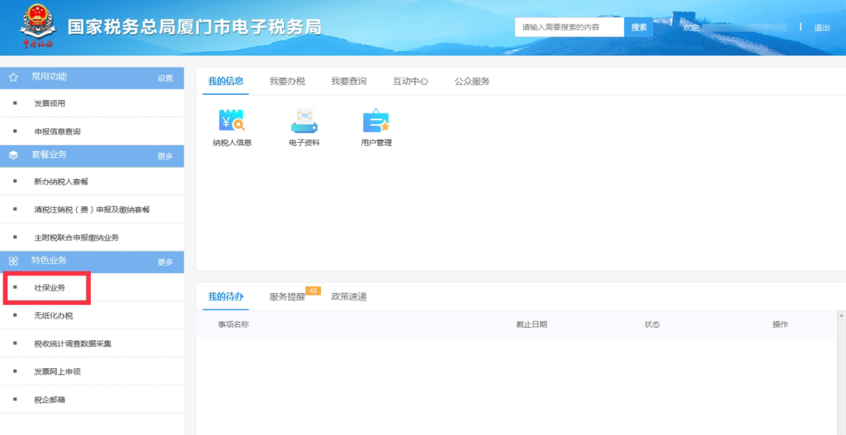
Task: Switch to the 公众服务 tab
Action: pyautogui.click(x=472, y=81)
